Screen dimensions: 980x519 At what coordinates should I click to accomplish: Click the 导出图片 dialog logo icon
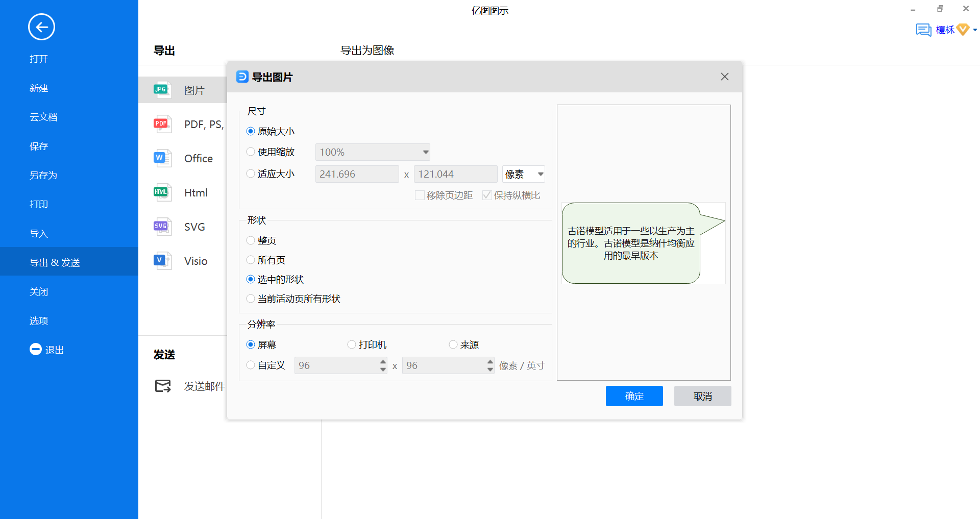point(242,77)
